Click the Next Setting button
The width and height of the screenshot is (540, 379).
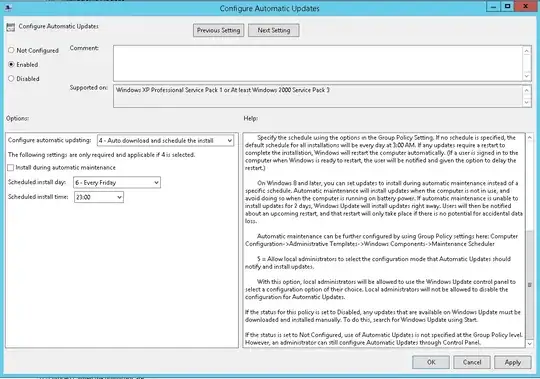click(274, 30)
